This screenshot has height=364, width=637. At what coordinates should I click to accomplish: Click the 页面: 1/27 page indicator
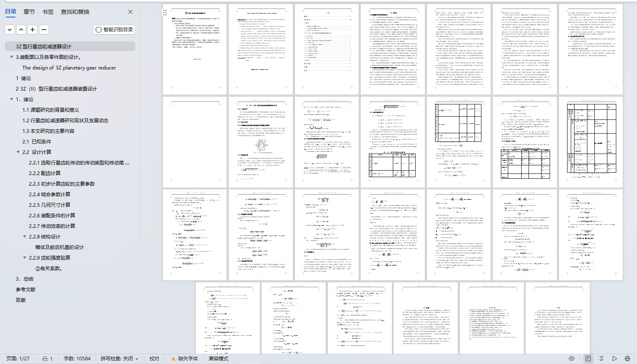tap(18, 359)
